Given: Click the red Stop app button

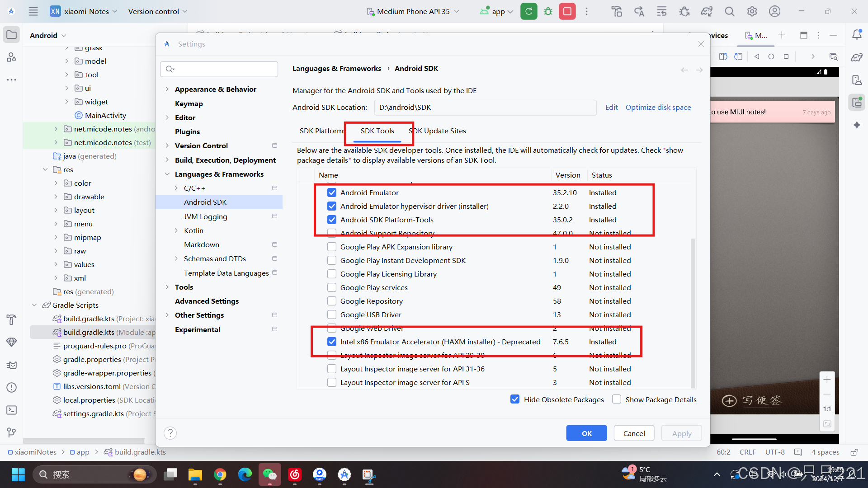Looking at the screenshot, I should pos(567,11).
